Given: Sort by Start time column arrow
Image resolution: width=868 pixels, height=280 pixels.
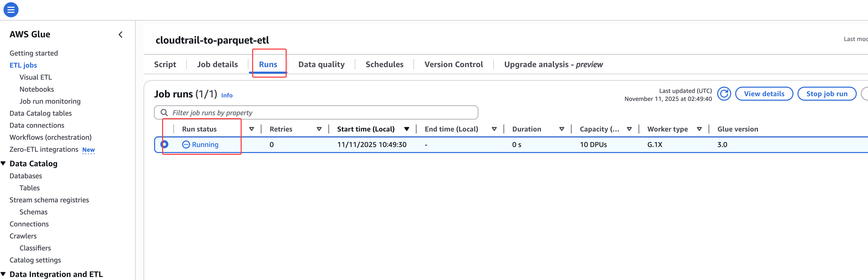Looking at the screenshot, I should pyautogui.click(x=407, y=129).
